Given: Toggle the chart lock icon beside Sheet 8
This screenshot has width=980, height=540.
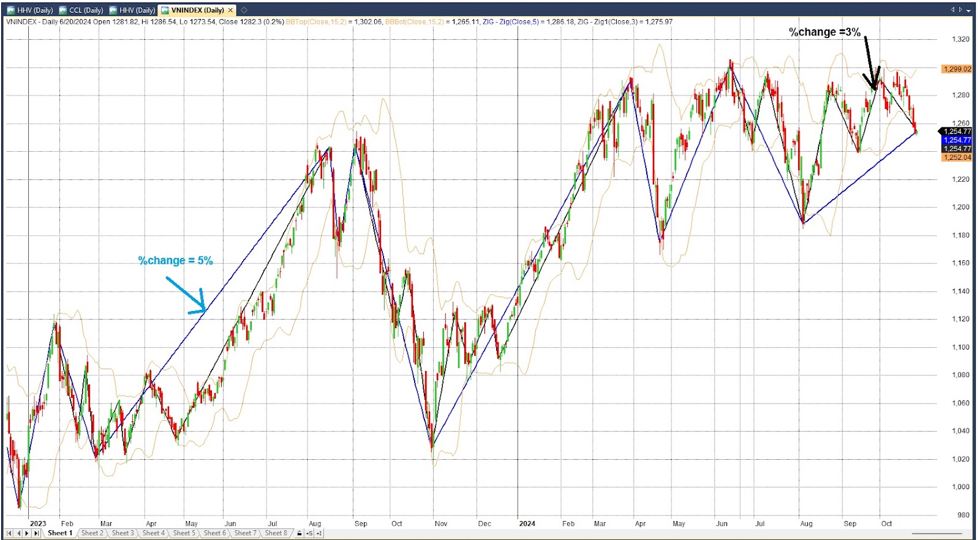Looking at the screenshot, I should 299,533.
